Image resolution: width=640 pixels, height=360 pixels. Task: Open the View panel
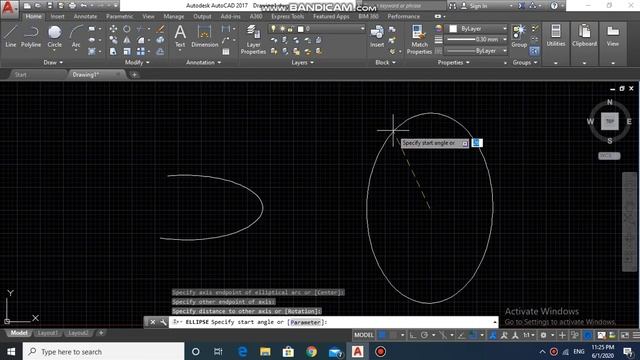612,36
